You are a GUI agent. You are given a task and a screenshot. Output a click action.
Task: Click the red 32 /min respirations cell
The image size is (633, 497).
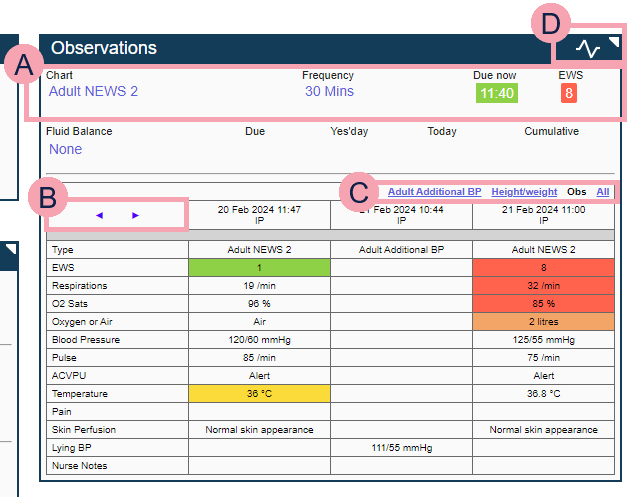[x=543, y=285]
